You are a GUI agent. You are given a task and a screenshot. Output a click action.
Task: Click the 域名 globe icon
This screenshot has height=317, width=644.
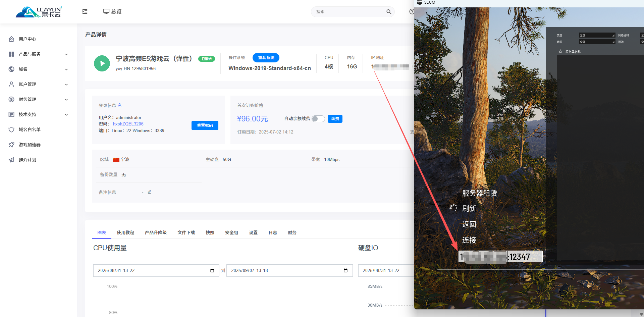pos(11,69)
